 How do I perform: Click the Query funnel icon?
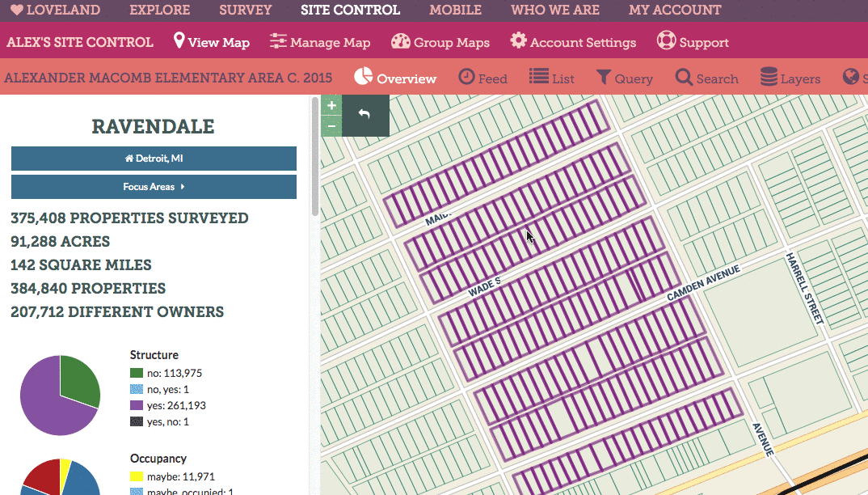pyautogui.click(x=604, y=78)
